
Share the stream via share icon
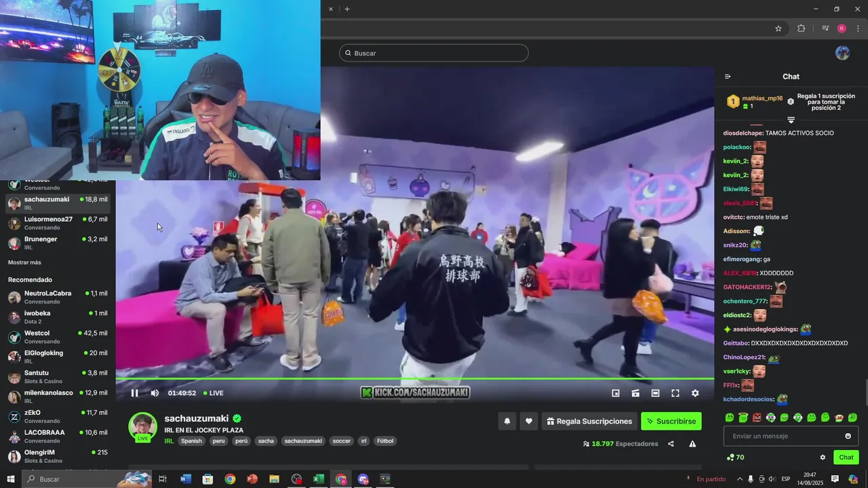(x=671, y=444)
